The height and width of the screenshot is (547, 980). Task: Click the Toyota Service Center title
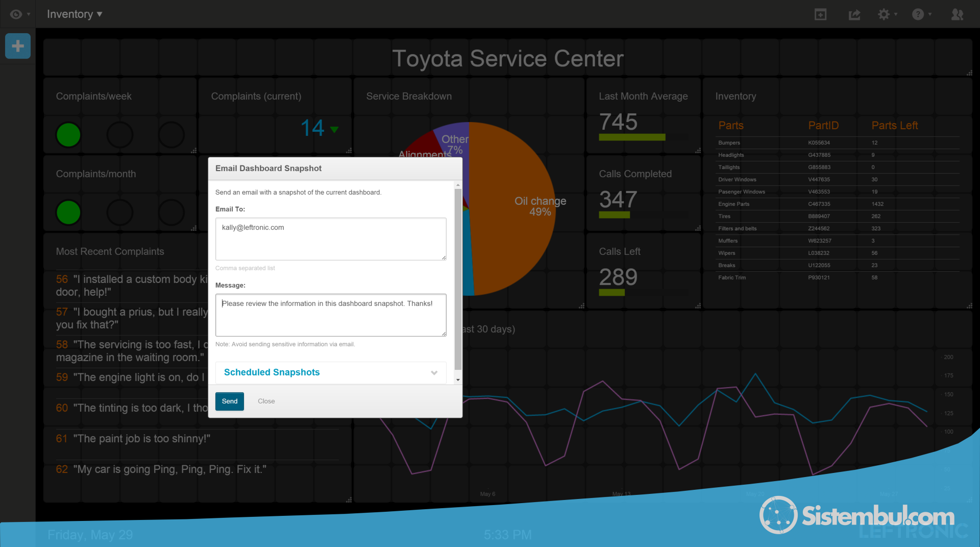(x=508, y=59)
